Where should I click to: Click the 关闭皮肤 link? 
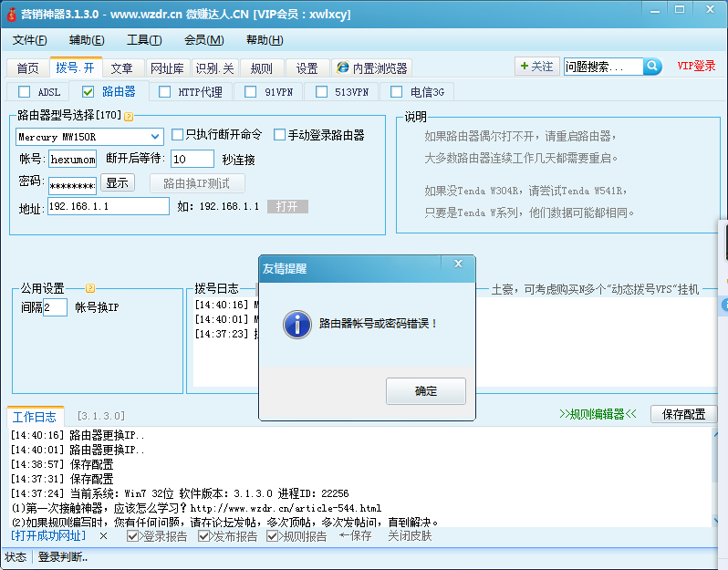[410, 536]
